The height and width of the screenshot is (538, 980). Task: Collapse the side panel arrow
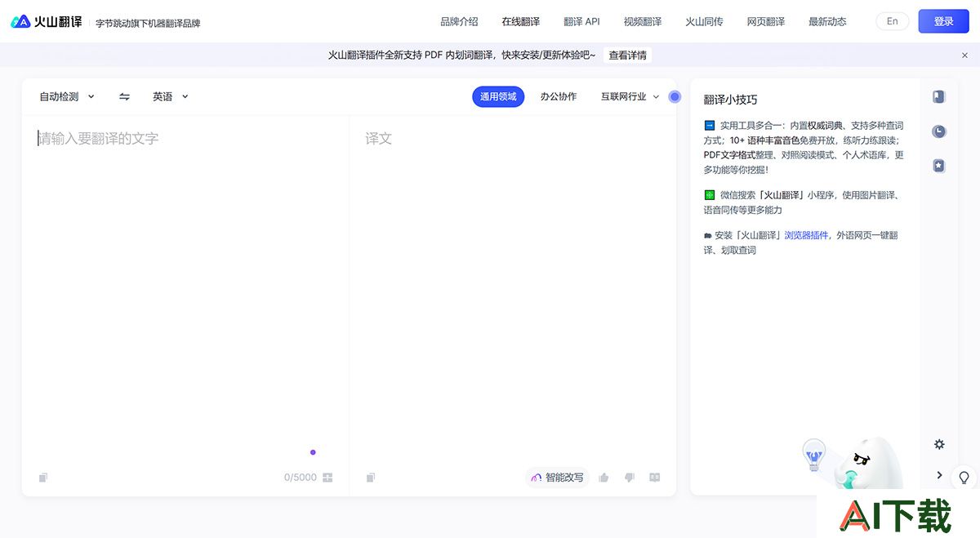(939, 475)
